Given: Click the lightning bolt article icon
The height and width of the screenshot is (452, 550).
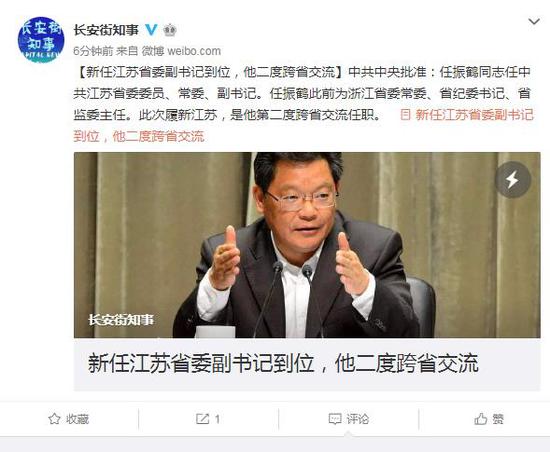Looking at the screenshot, I should pos(512,180).
